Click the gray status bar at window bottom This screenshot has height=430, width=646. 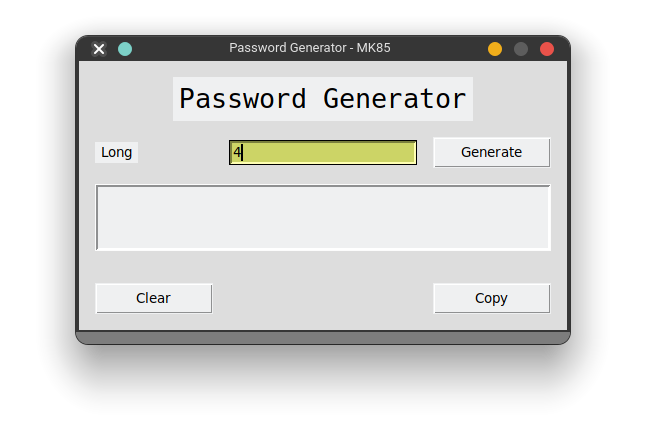(x=323, y=337)
